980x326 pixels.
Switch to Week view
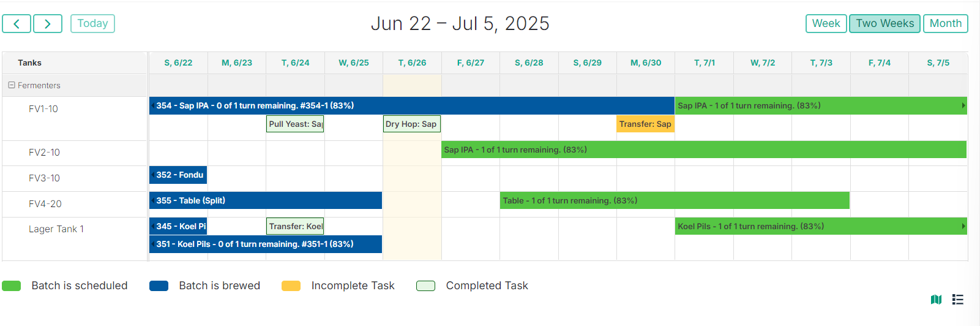coord(826,23)
